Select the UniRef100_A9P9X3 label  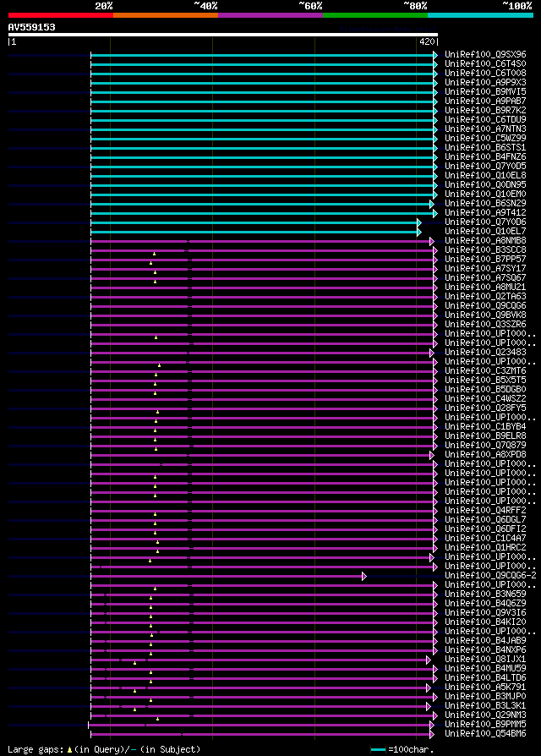(x=485, y=83)
